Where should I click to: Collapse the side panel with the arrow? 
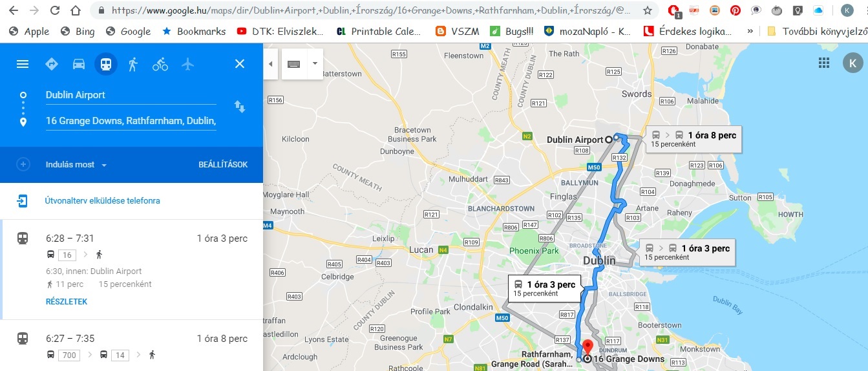[x=271, y=64]
